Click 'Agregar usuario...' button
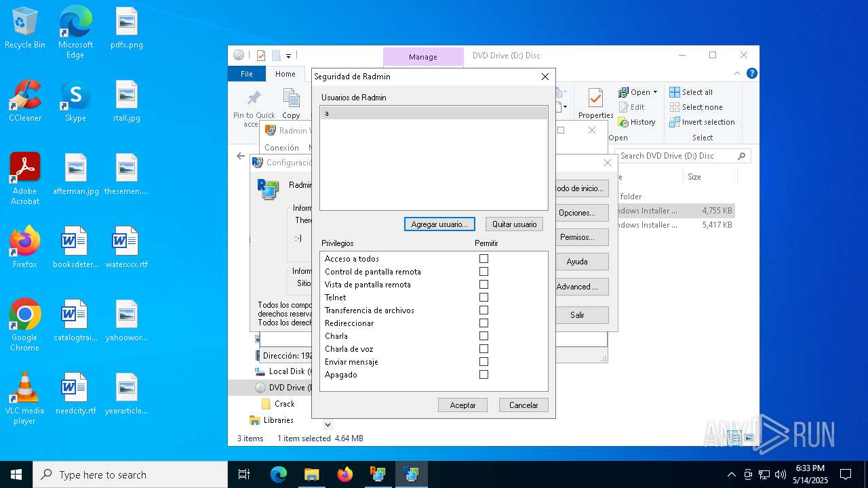 439,224
